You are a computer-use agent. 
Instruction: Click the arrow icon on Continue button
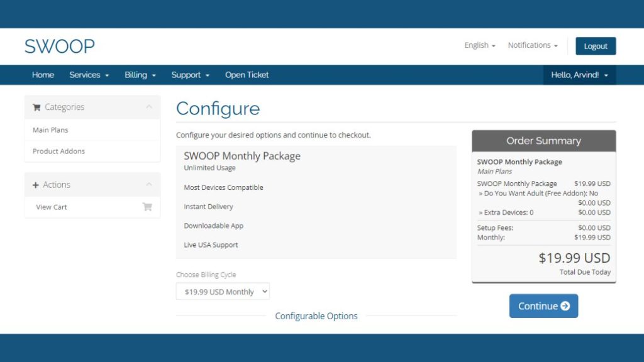pos(565,306)
